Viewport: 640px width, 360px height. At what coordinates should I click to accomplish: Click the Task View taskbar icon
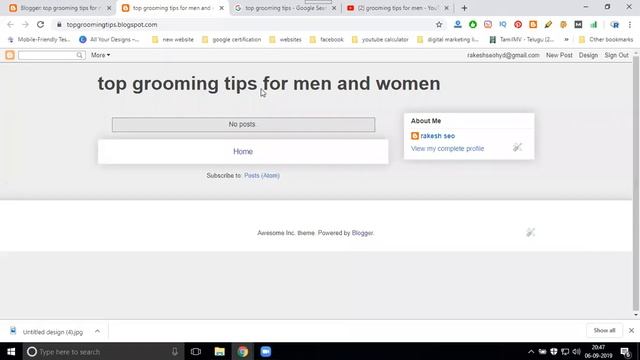tap(196, 351)
